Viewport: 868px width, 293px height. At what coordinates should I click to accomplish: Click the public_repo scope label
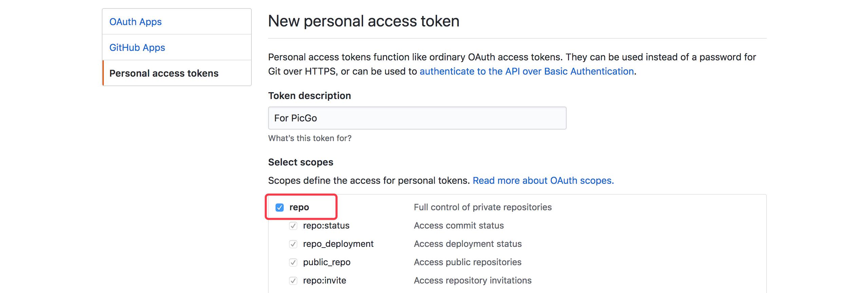pyautogui.click(x=327, y=262)
